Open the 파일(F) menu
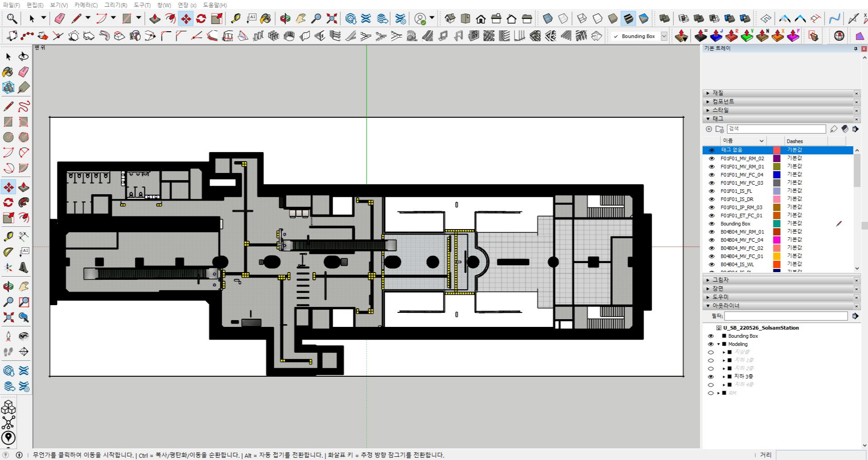 click(x=11, y=5)
